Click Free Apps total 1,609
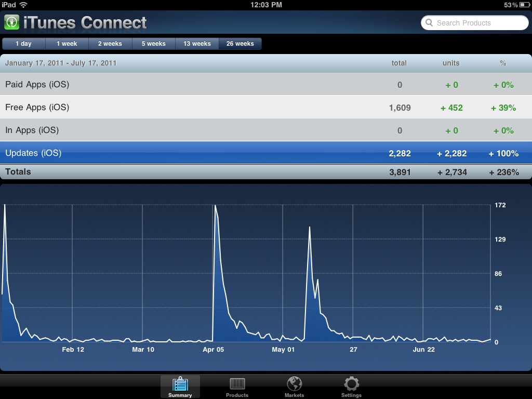The width and height of the screenshot is (532, 399). tap(400, 108)
